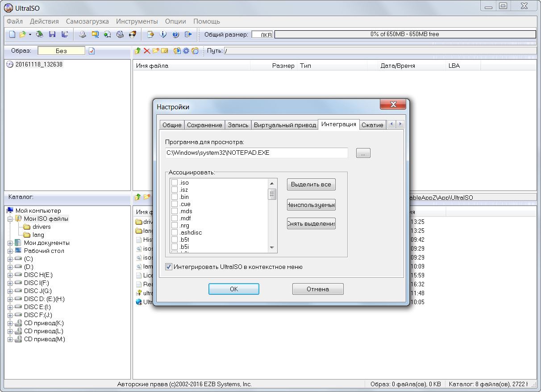Open the Инструменты menu

tap(137, 21)
